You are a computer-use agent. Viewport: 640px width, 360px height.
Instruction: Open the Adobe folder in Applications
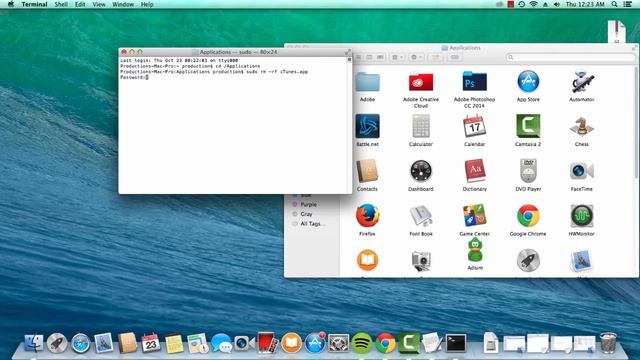click(x=367, y=82)
